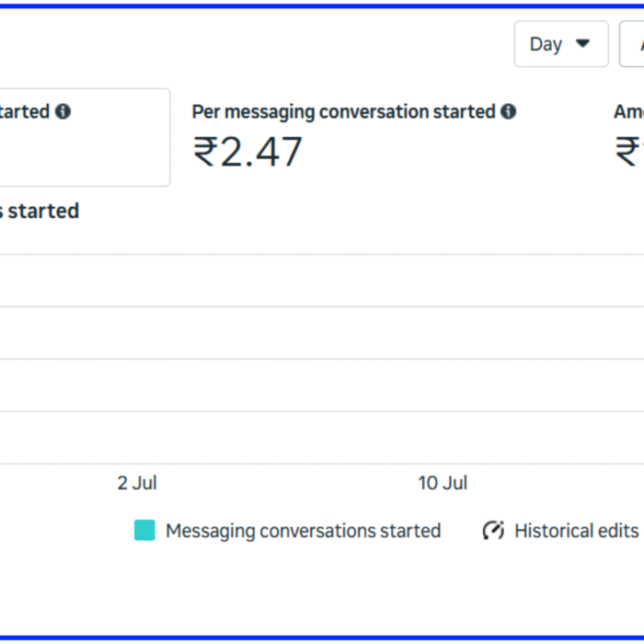
Task: Click the teal Messaging conversations legend swatch
Action: [144, 531]
